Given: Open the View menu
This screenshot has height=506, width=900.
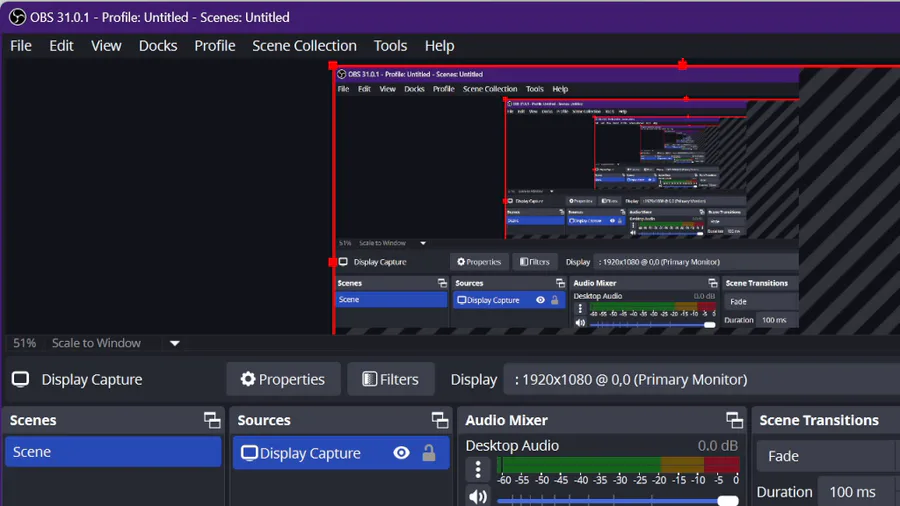Looking at the screenshot, I should point(106,46).
